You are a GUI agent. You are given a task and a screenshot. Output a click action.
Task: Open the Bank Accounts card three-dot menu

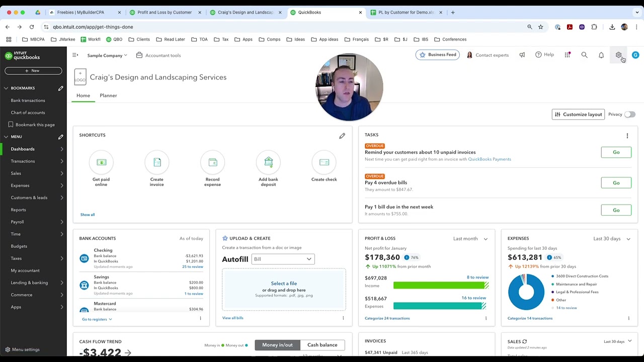200,318
